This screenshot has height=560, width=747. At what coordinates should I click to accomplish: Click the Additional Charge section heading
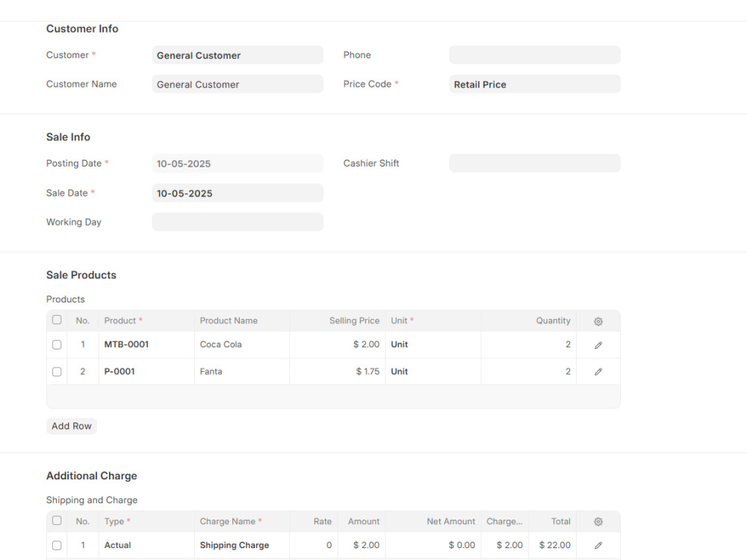pos(91,476)
